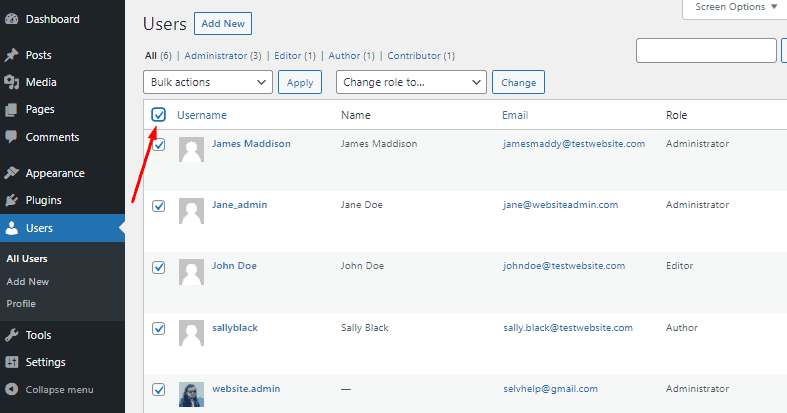Toggle the select-all checkbox in header
Screen dimensions: 787x413
tap(159, 115)
